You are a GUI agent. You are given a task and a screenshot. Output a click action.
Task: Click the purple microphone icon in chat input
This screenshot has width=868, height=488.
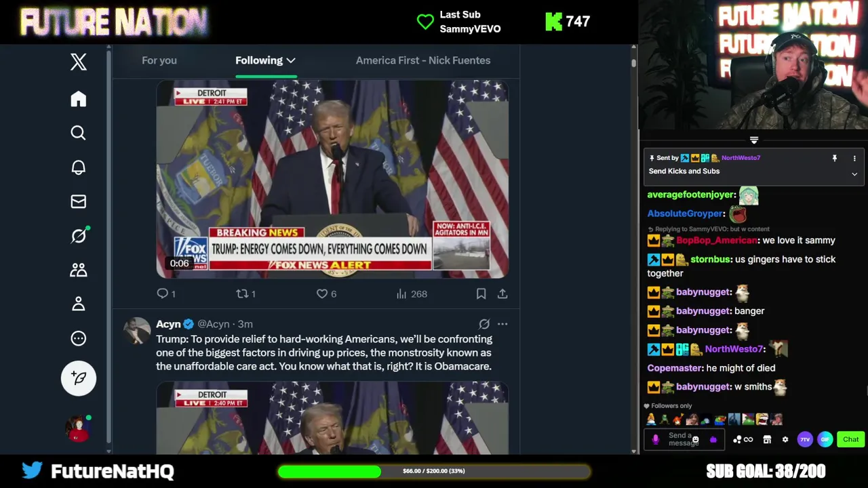coord(655,439)
